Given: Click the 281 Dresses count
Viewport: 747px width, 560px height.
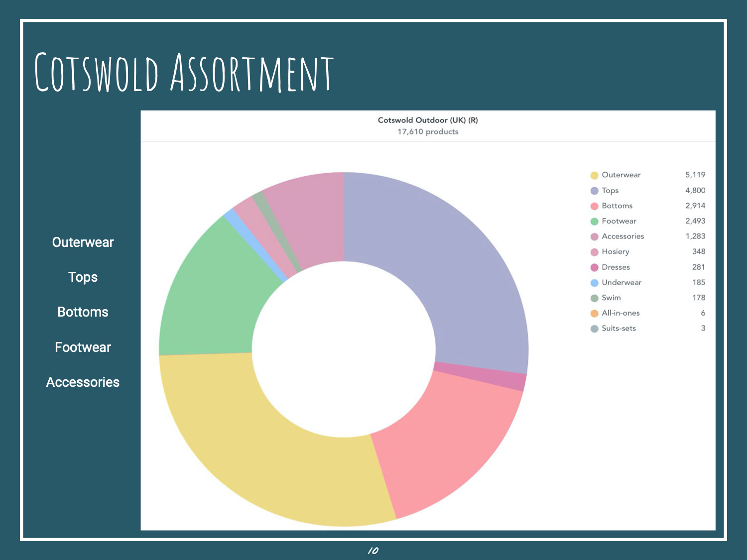Looking at the screenshot, I should pos(699,267).
